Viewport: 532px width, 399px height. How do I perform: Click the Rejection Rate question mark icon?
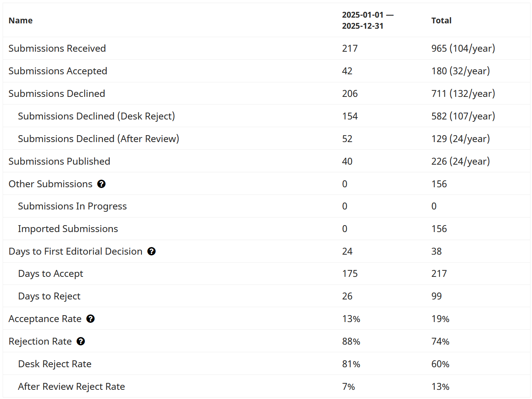81,342
